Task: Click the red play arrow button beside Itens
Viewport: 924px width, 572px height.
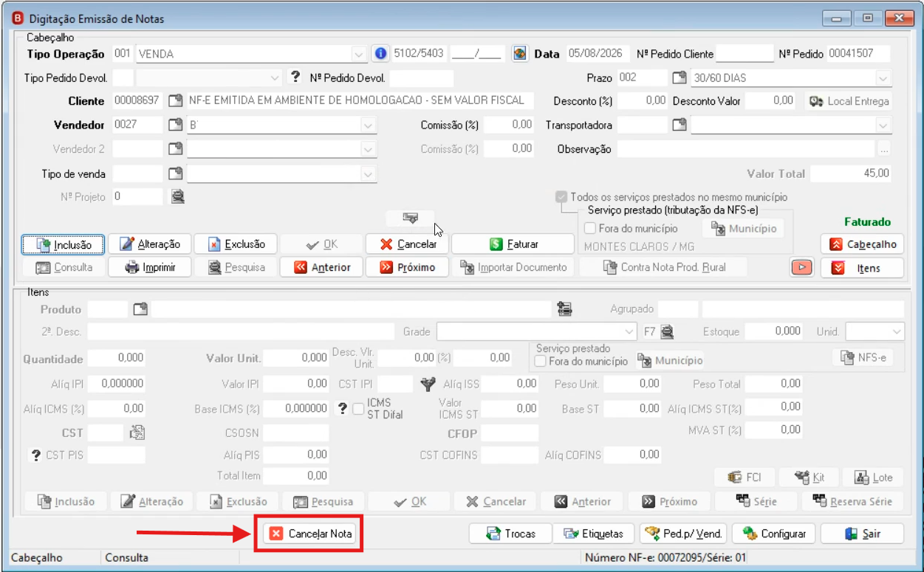Action: 801,267
